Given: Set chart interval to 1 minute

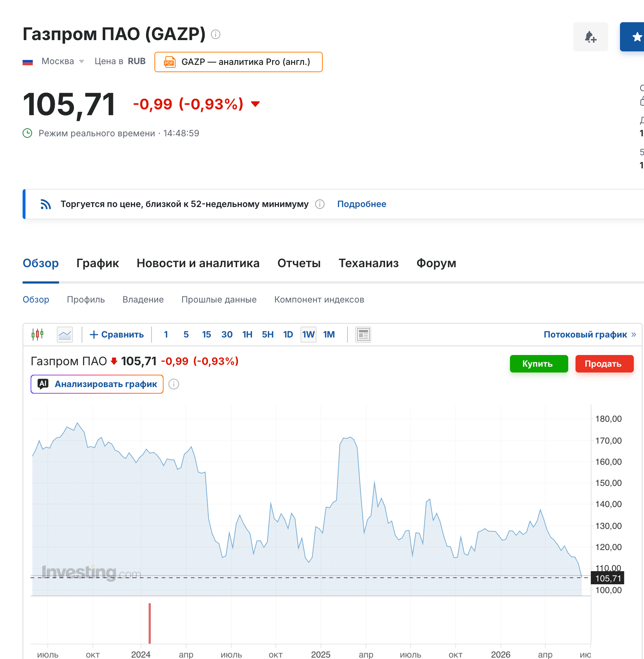Looking at the screenshot, I should tap(166, 335).
